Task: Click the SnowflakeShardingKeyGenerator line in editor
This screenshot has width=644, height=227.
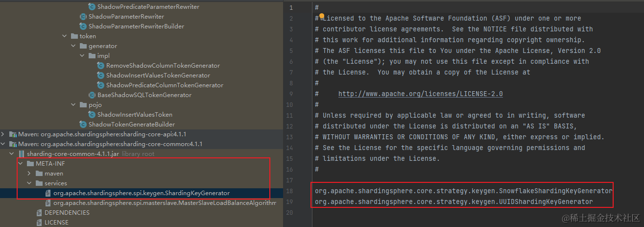Action: coord(463,191)
